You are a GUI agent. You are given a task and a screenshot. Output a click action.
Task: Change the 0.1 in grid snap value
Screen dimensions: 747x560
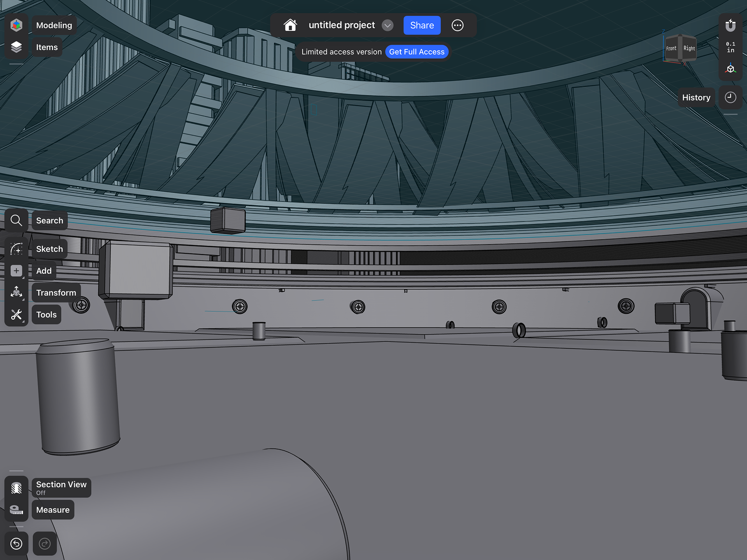pos(731,47)
